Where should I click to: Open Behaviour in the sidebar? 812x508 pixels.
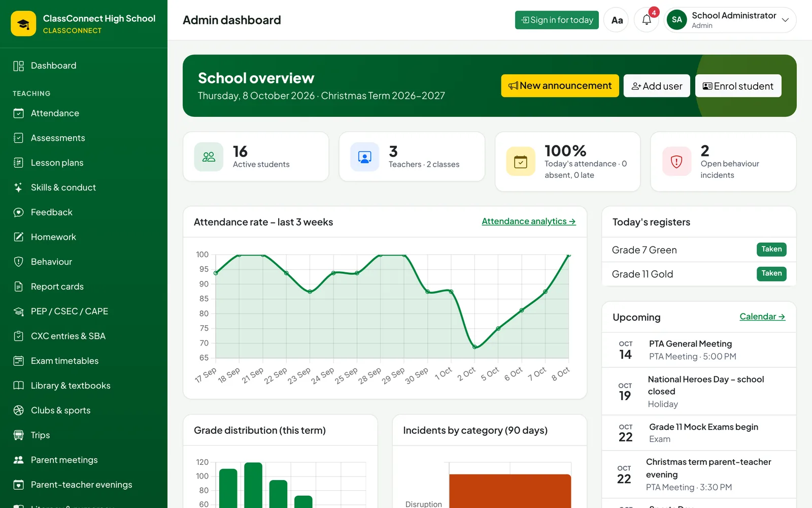point(84,262)
